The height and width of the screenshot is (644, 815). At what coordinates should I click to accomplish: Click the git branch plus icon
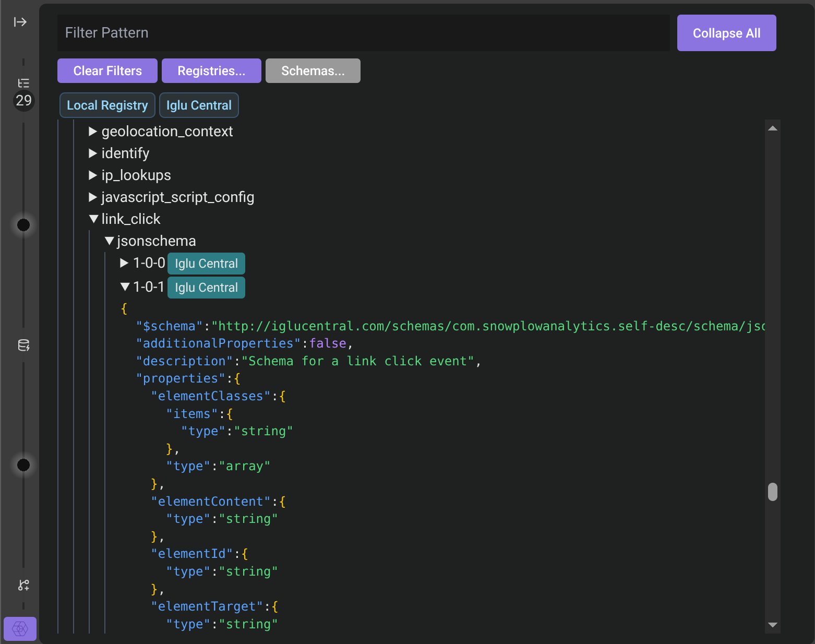coord(23,585)
